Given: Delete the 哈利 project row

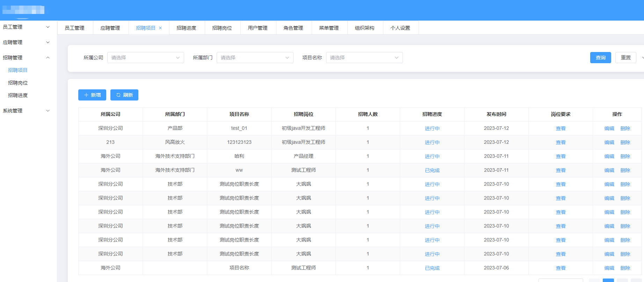Looking at the screenshot, I should 625,156.
